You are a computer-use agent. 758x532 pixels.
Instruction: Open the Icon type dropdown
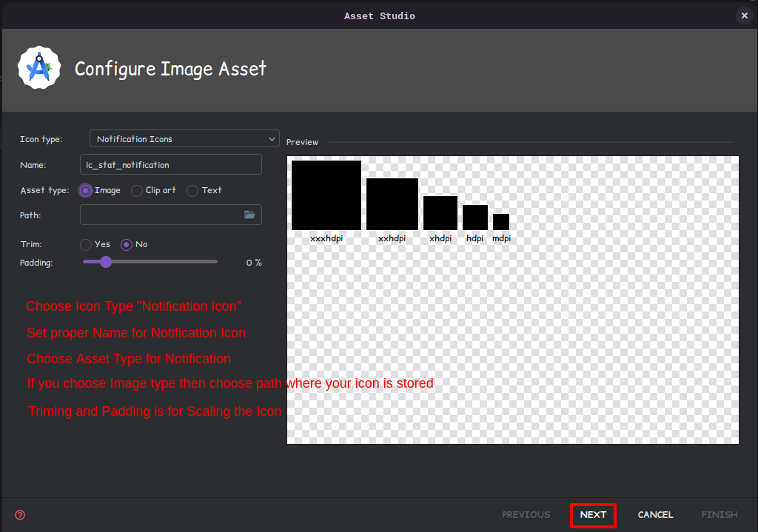[184, 138]
